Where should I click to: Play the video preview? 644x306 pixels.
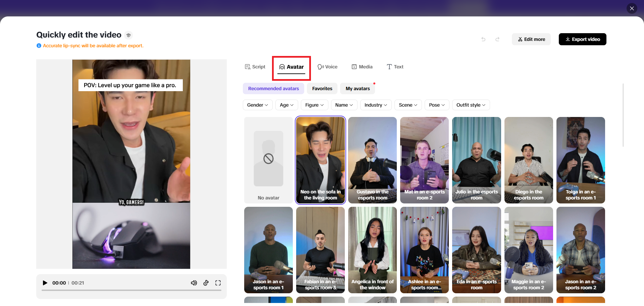45,283
